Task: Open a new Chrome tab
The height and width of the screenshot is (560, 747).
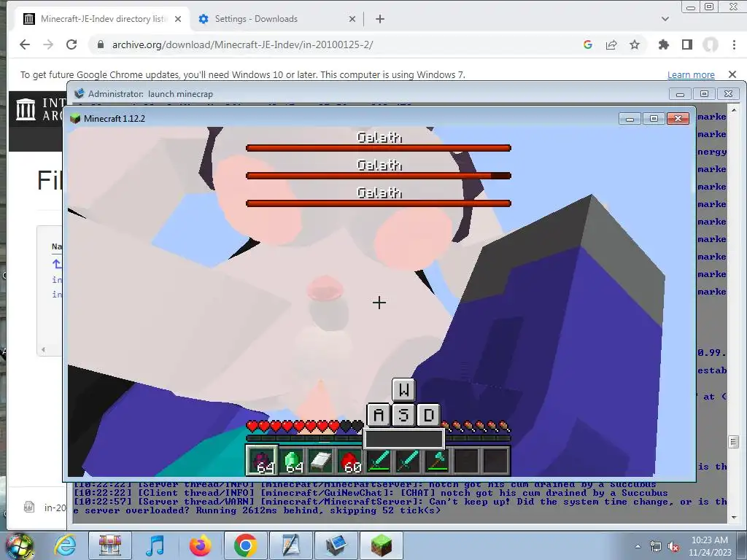Action: (x=379, y=19)
